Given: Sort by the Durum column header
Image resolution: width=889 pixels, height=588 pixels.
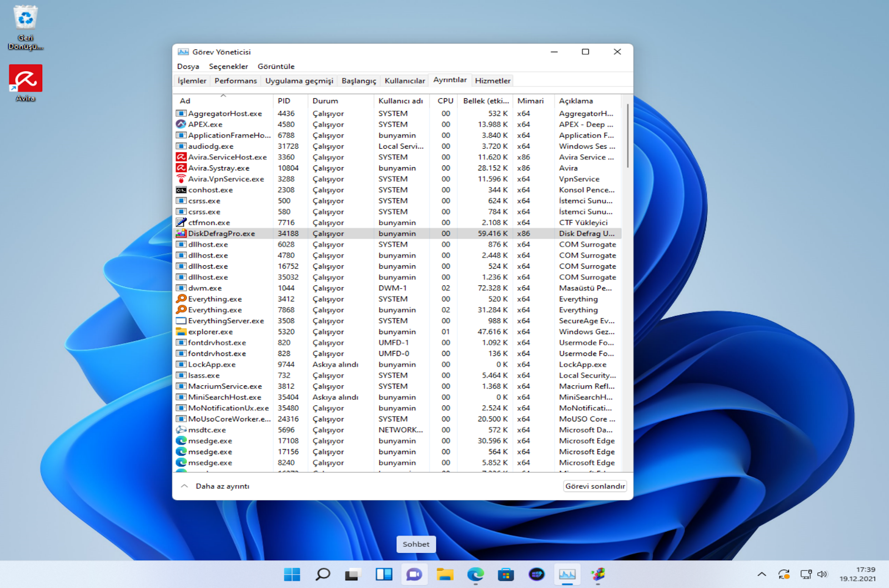Looking at the screenshot, I should pos(341,101).
